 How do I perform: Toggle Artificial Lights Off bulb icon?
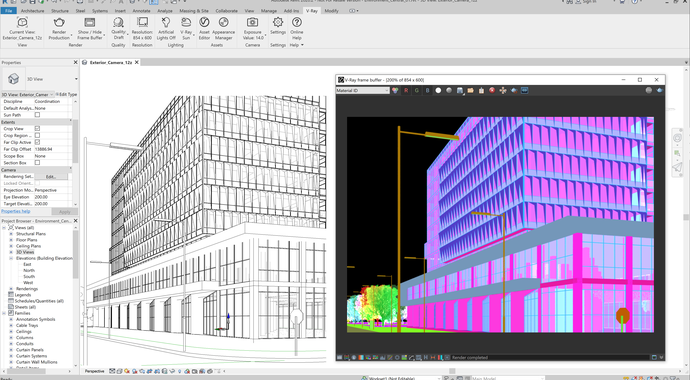tap(166, 22)
